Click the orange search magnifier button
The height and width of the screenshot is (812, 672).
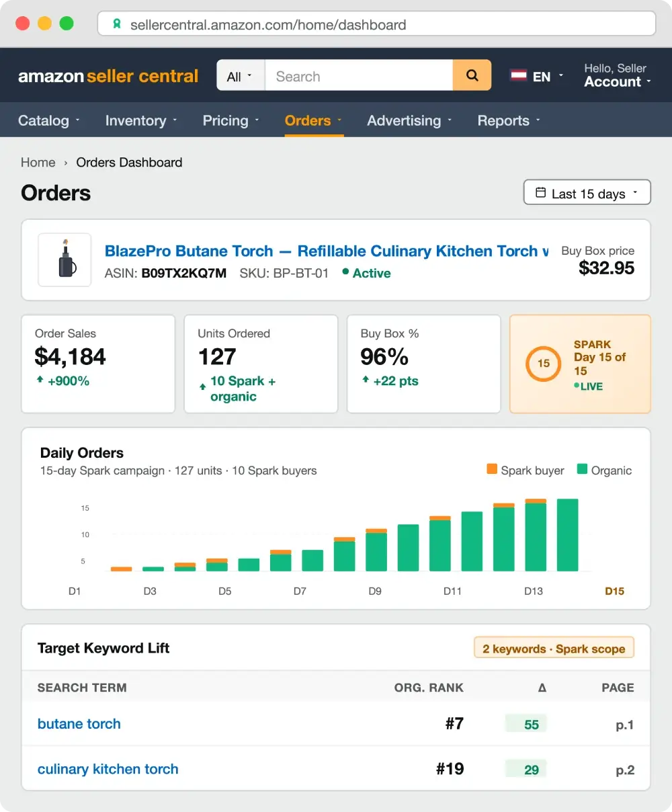472,75
